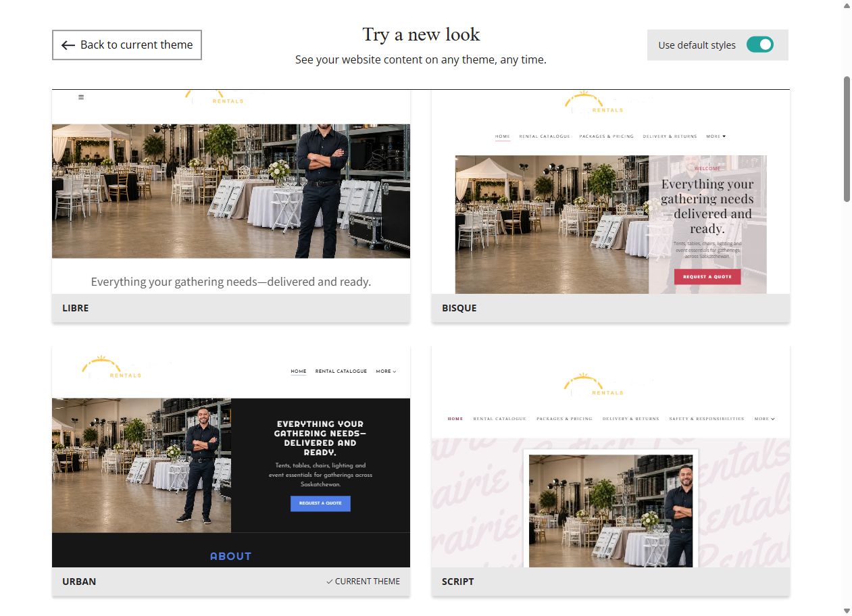Open Home in Script preview nav

(x=455, y=419)
